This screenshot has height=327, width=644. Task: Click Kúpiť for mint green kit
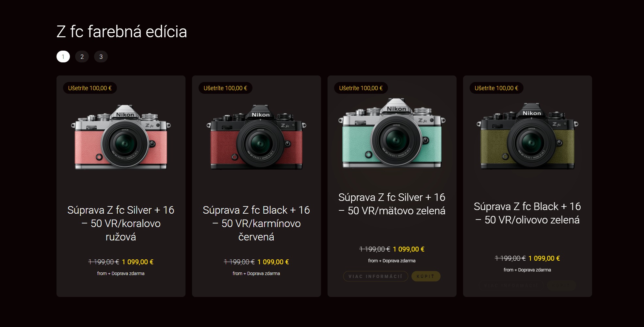pyautogui.click(x=426, y=276)
